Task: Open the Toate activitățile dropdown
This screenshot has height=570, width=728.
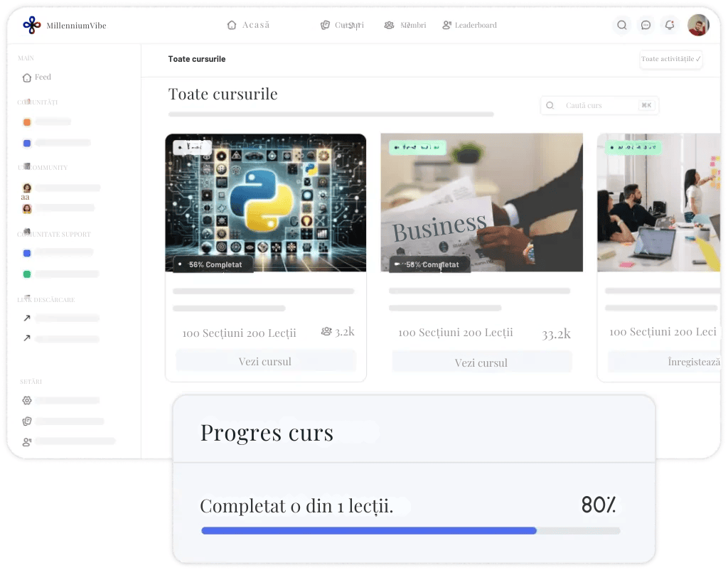Action: tap(671, 60)
